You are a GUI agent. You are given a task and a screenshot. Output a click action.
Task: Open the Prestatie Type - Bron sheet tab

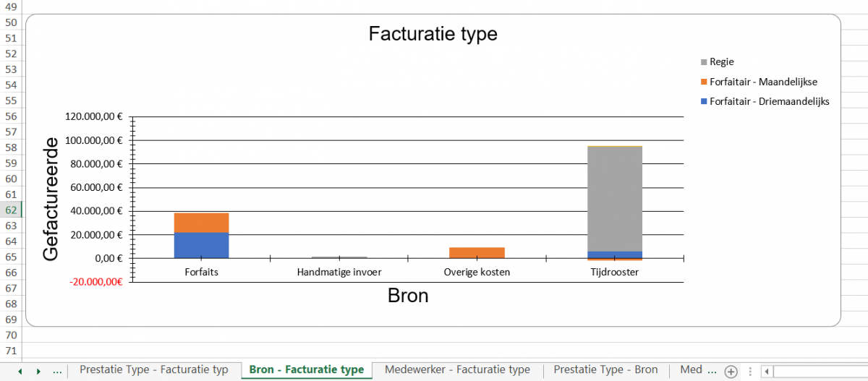(x=605, y=369)
